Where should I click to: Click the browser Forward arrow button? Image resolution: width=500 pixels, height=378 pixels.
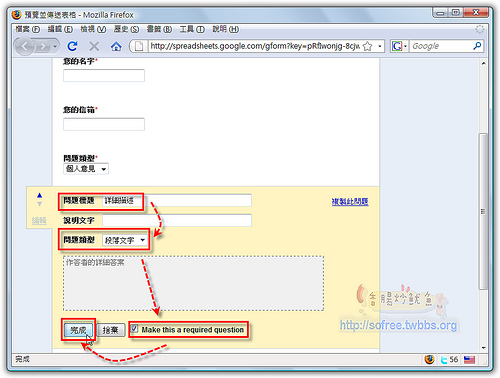pos(42,46)
